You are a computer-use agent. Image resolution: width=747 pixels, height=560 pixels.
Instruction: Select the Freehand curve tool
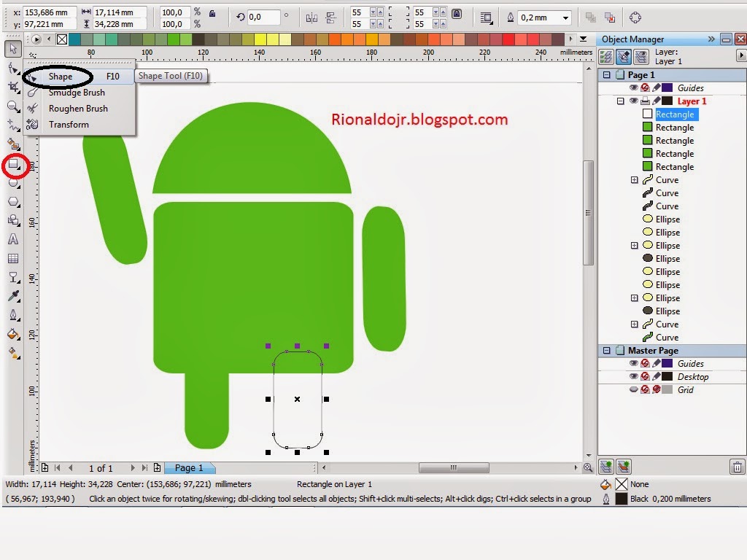pyautogui.click(x=13, y=125)
